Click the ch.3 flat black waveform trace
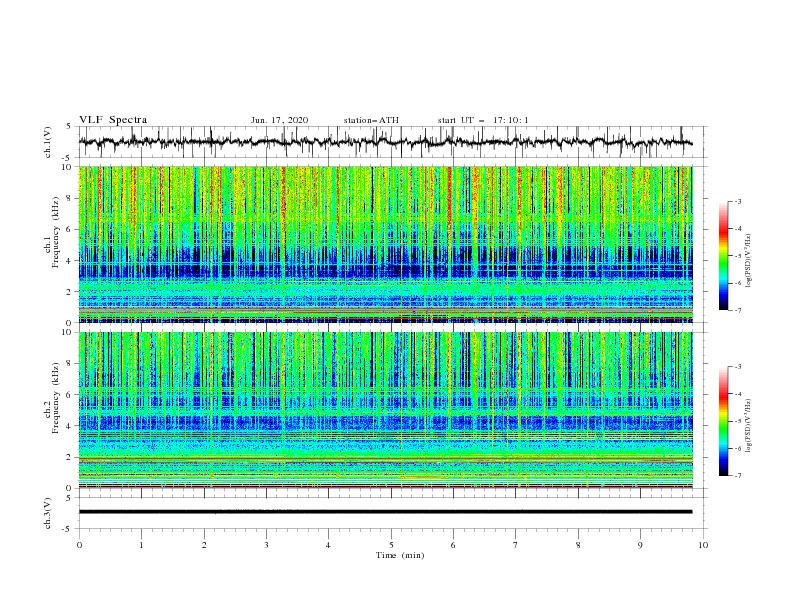 [x=385, y=512]
